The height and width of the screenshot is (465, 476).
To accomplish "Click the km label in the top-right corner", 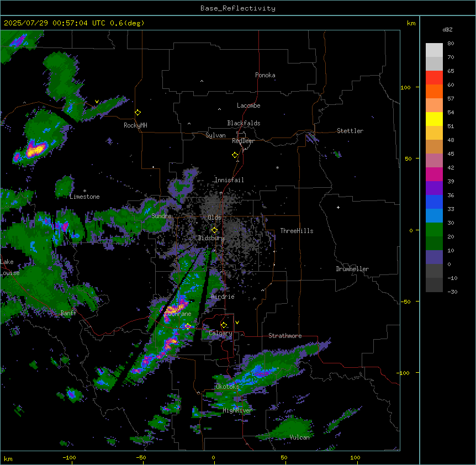I will point(411,23).
